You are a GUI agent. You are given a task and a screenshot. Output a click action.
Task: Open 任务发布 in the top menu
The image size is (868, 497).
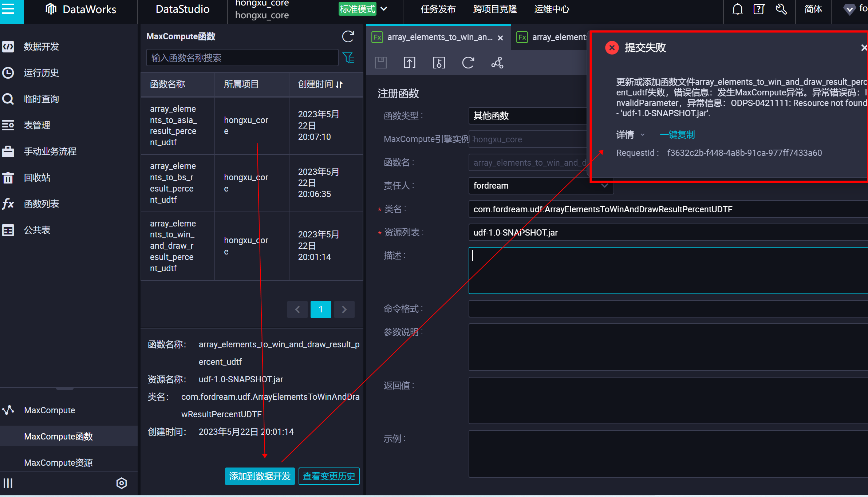(x=438, y=9)
